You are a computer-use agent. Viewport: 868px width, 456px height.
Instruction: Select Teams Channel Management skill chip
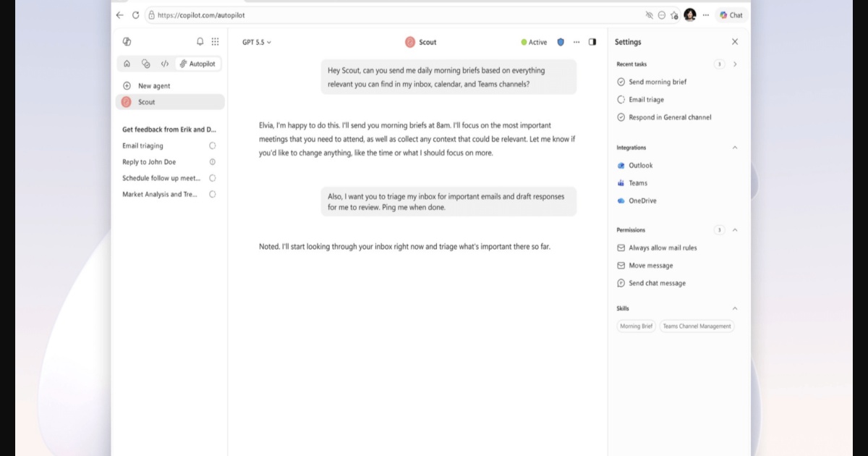point(697,326)
